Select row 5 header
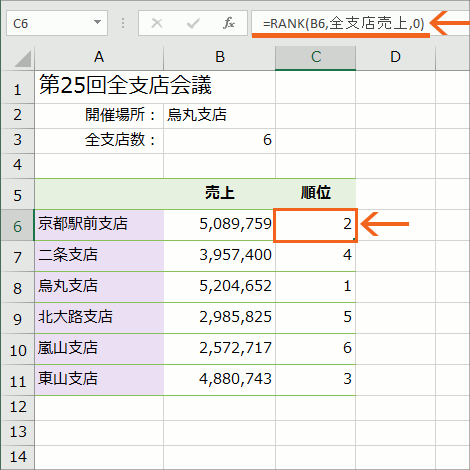Screen dimensions: 470x470 (17, 194)
